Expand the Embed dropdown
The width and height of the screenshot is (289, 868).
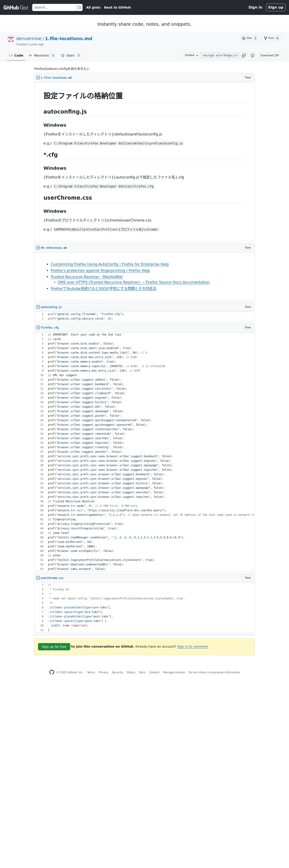tap(192, 56)
